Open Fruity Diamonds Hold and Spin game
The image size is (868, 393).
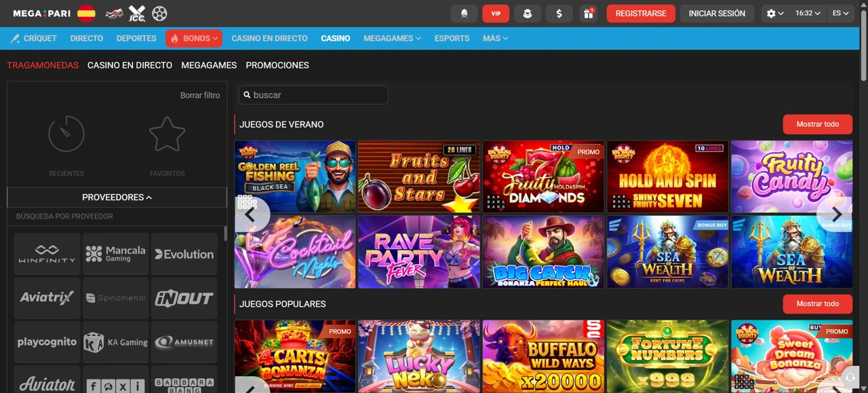[x=543, y=176]
